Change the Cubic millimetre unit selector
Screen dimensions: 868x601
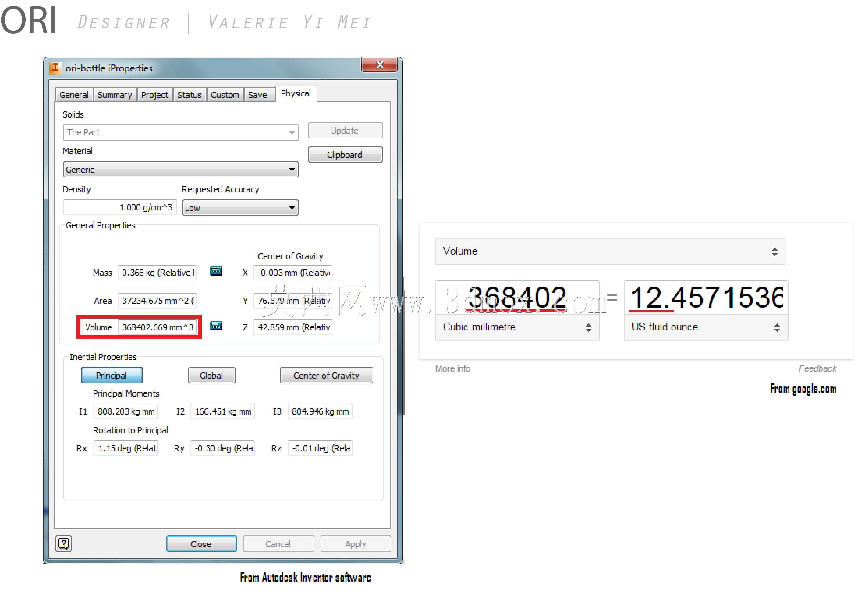point(517,327)
